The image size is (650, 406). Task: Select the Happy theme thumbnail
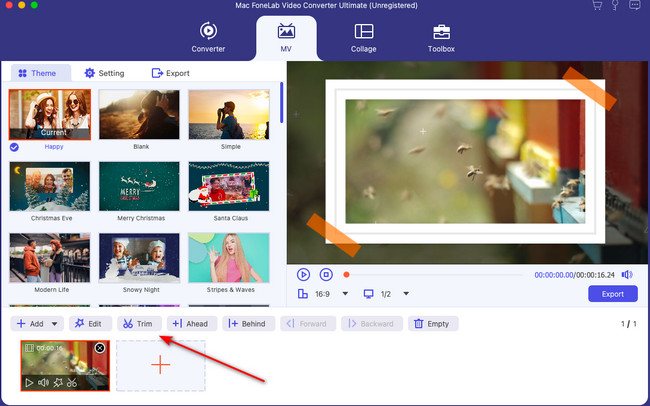click(x=50, y=114)
